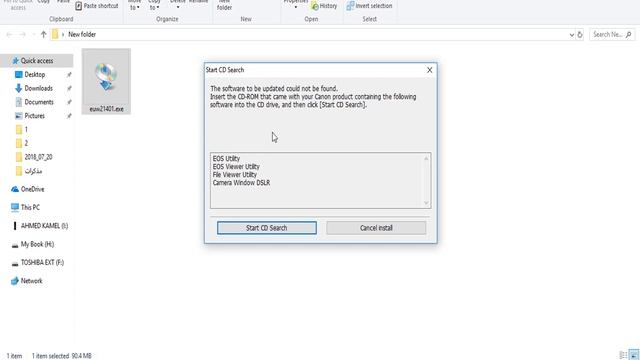Select EOS Viewer Utility in the list
The width and height of the screenshot is (640, 360).
[236, 167]
